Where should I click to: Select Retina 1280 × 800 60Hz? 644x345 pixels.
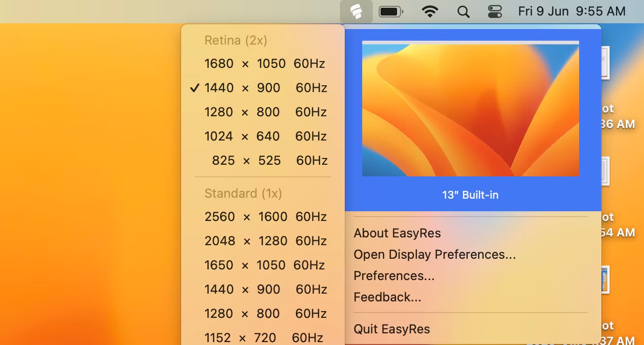click(263, 112)
